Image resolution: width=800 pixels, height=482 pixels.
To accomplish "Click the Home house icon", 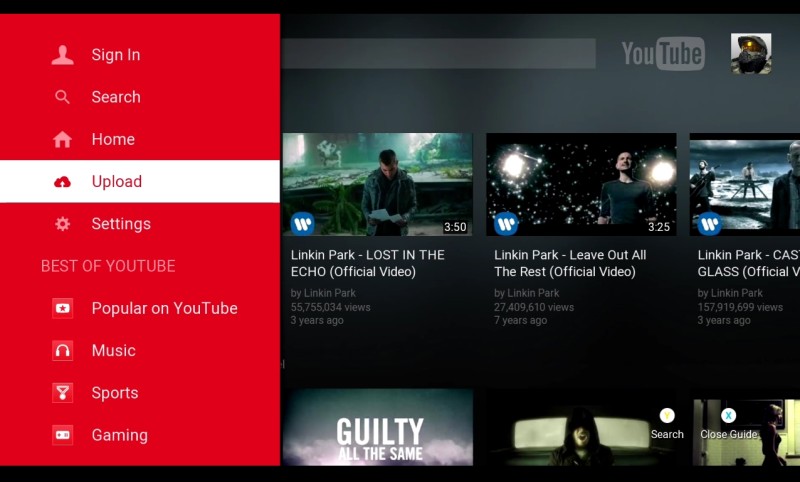I will tap(62, 139).
